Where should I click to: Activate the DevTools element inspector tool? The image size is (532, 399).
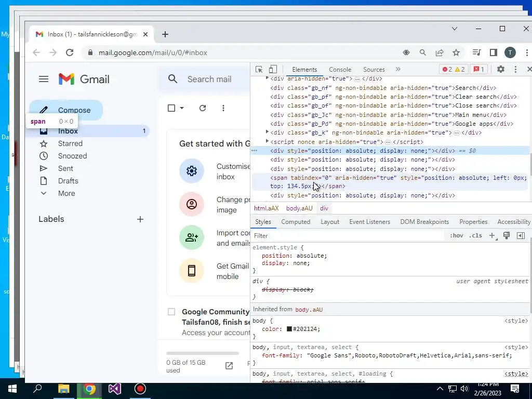point(259,70)
